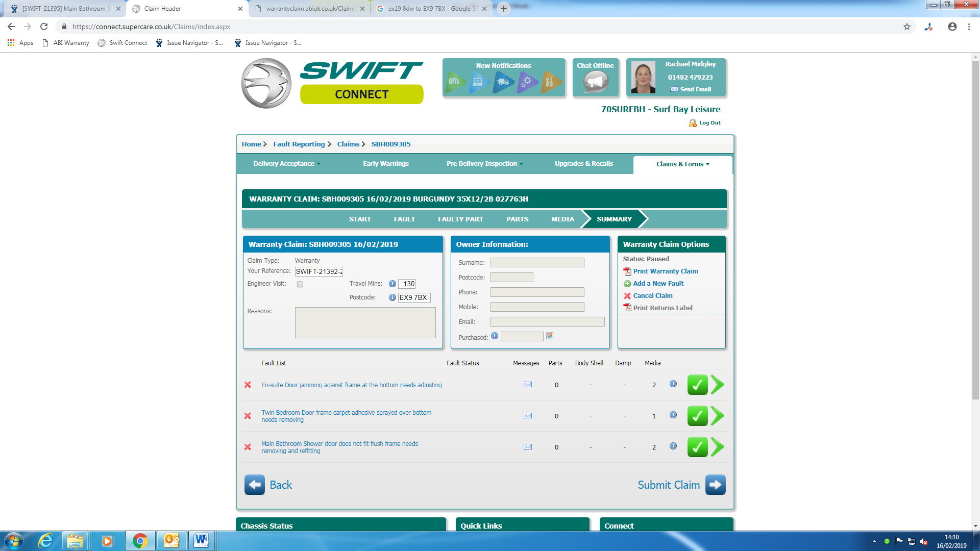Click the Travel Mins info icon
The height and width of the screenshot is (551, 980).
coord(392,284)
